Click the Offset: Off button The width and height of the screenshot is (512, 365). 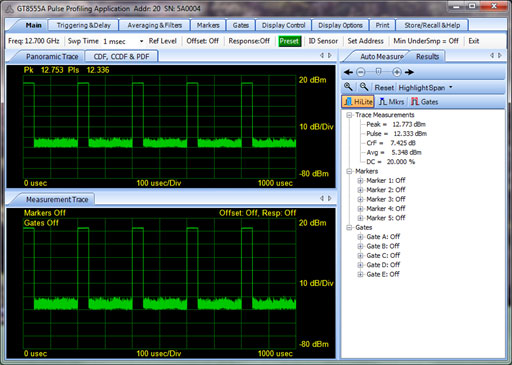pyautogui.click(x=202, y=41)
